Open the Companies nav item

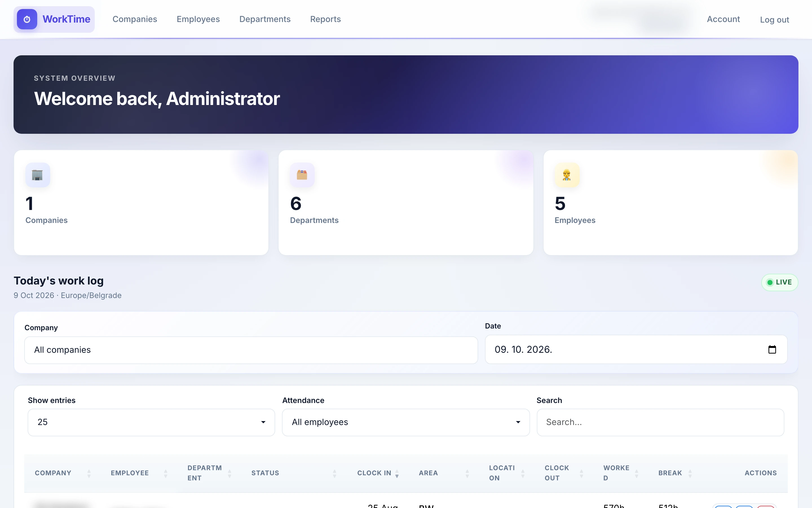click(134, 19)
